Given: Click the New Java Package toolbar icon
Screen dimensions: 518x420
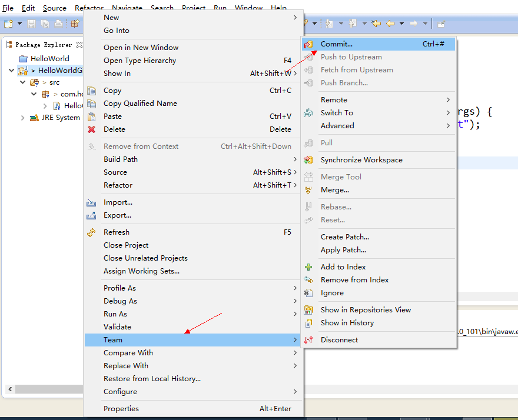Looking at the screenshot, I should coord(75,24).
